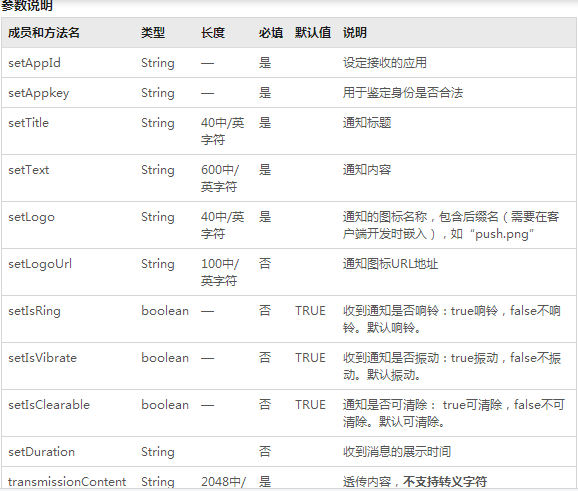Click the boolean type in setIsClearable row
This screenshot has height=491, width=578.
pyautogui.click(x=165, y=405)
